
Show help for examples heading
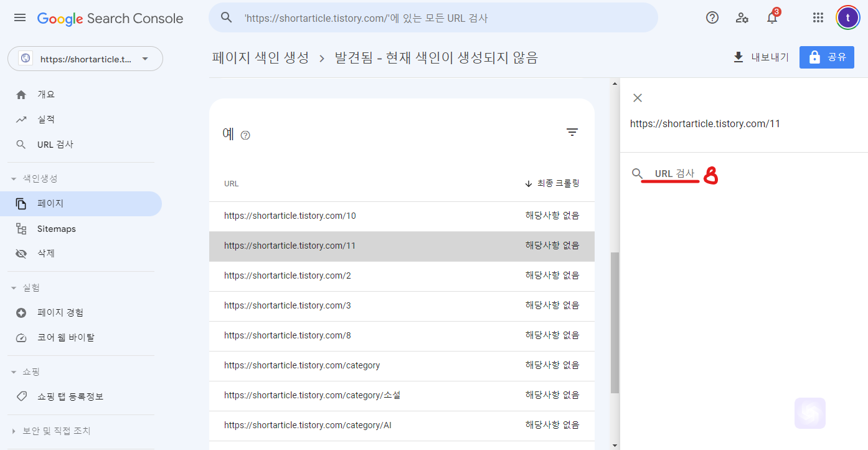tap(245, 135)
